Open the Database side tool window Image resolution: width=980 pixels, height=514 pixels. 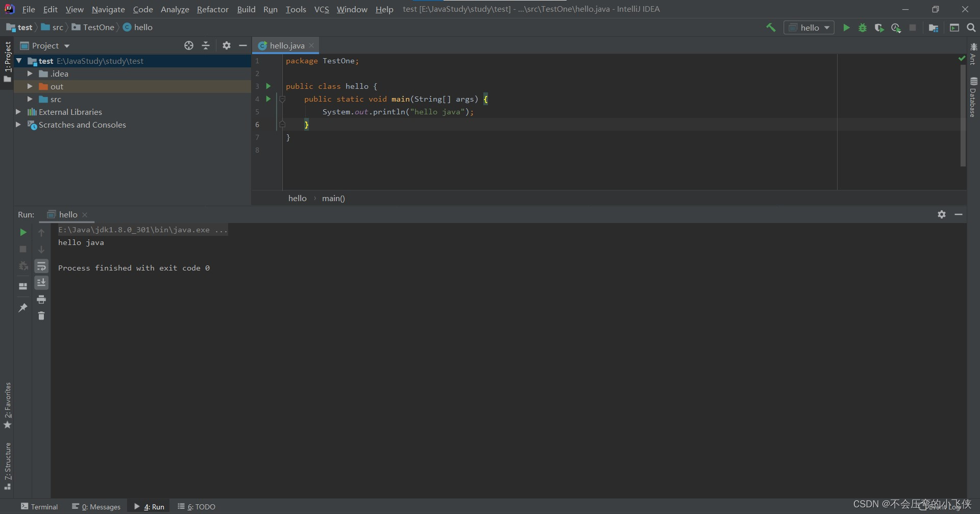point(973,97)
